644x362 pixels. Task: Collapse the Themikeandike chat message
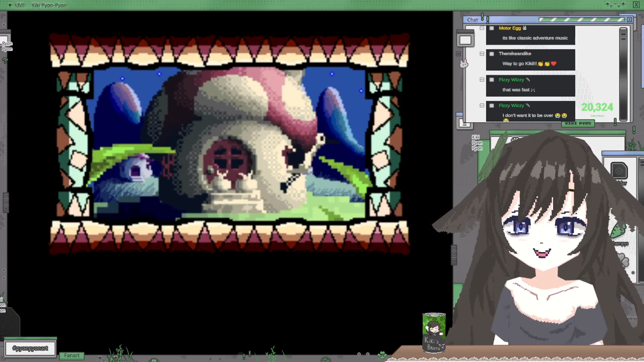click(482, 54)
